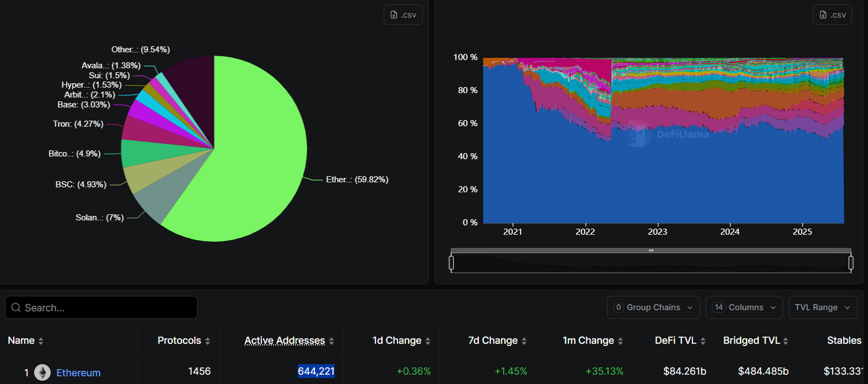Click the magnifier icon in search box
This screenshot has height=384, width=868.
16,307
